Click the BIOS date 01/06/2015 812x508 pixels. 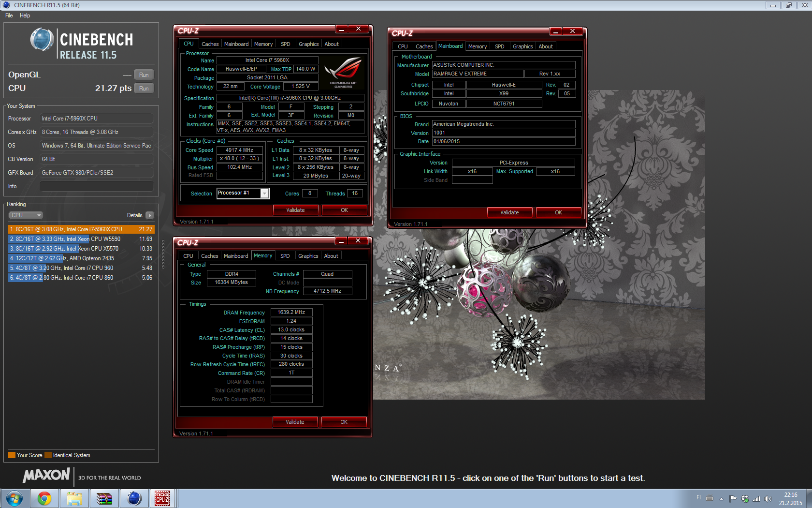[x=504, y=142]
